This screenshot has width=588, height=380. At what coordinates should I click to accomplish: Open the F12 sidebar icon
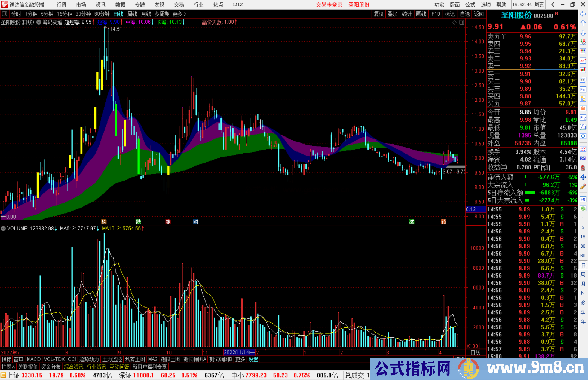point(583,118)
